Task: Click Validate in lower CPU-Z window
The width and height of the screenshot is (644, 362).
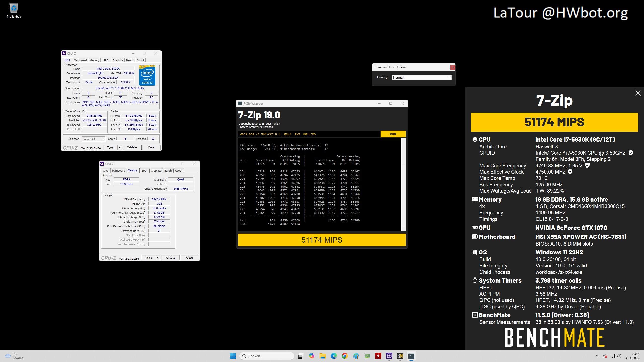Action: [170, 258]
